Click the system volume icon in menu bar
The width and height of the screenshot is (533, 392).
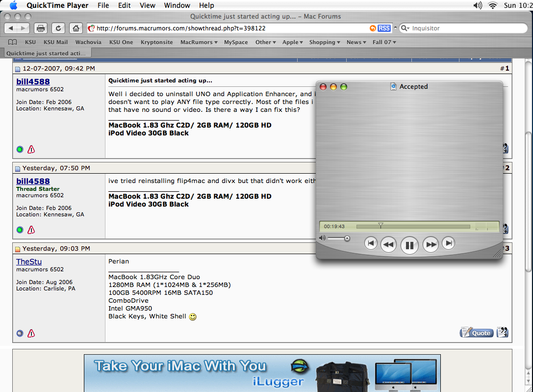tap(478, 5)
